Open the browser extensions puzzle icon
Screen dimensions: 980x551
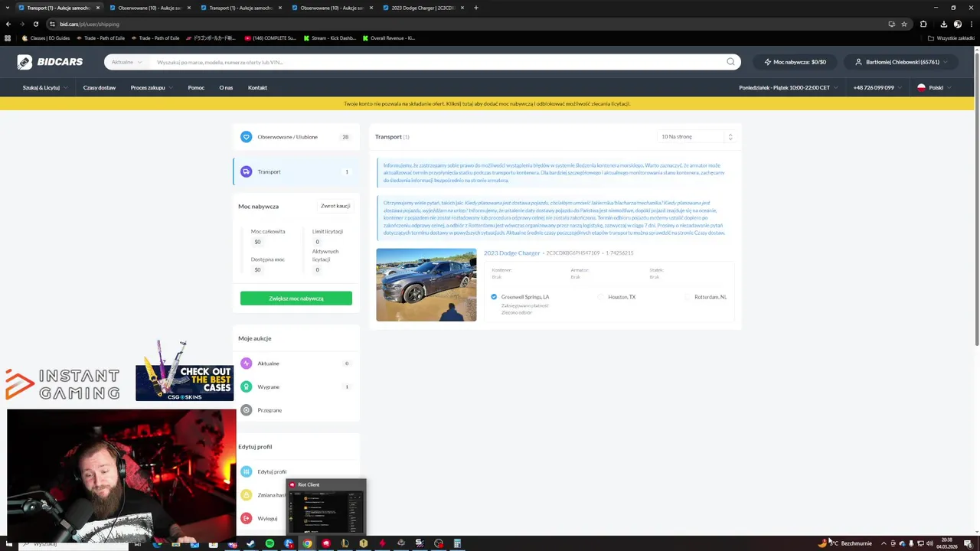[x=923, y=24]
